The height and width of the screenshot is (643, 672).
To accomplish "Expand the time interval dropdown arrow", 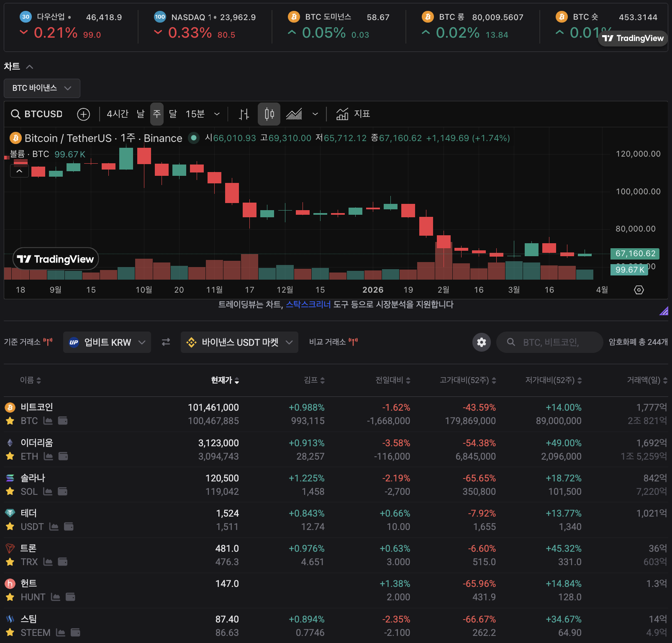I will 217,114.
